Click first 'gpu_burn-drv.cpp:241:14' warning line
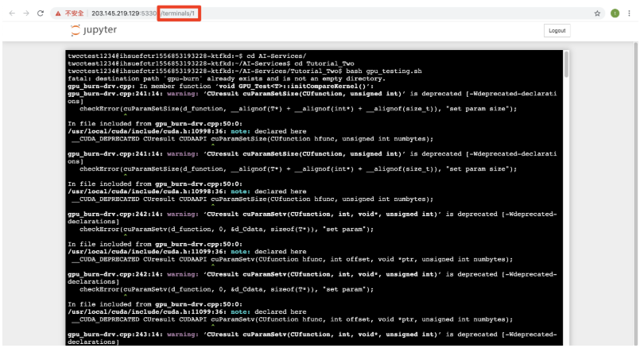The image size is (644, 348). click(x=312, y=97)
